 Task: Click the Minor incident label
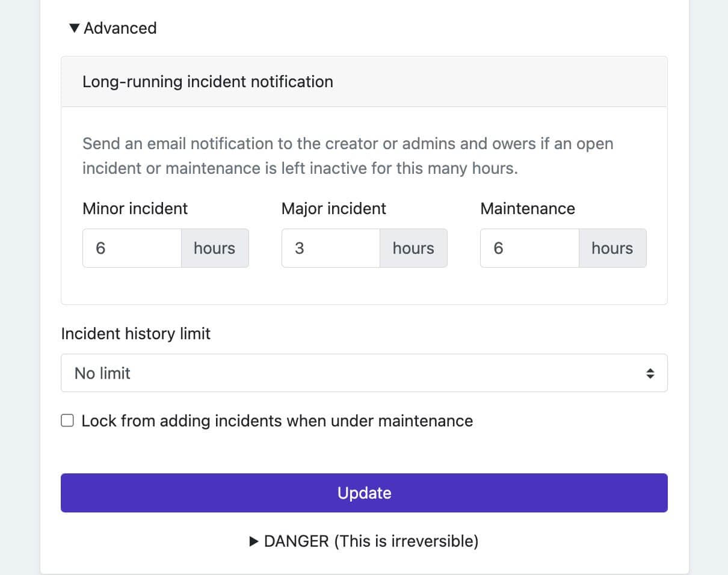(135, 209)
